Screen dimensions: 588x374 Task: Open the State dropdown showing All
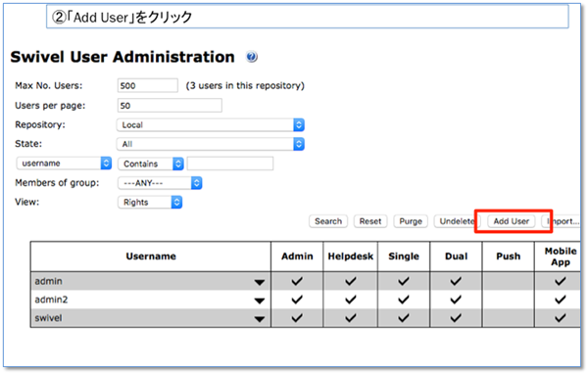coord(211,144)
